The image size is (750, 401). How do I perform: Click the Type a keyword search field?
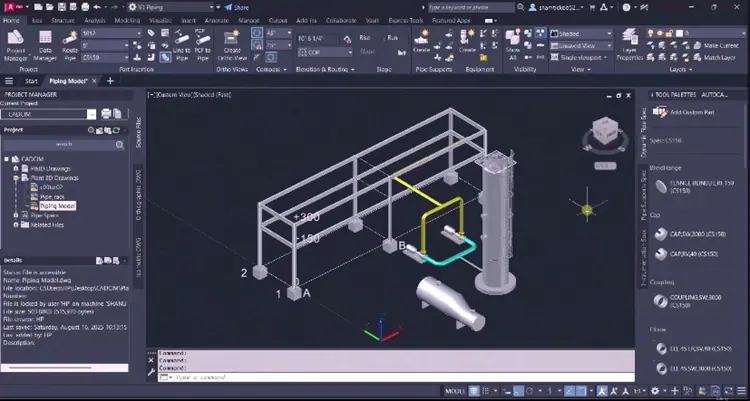pos(470,7)
